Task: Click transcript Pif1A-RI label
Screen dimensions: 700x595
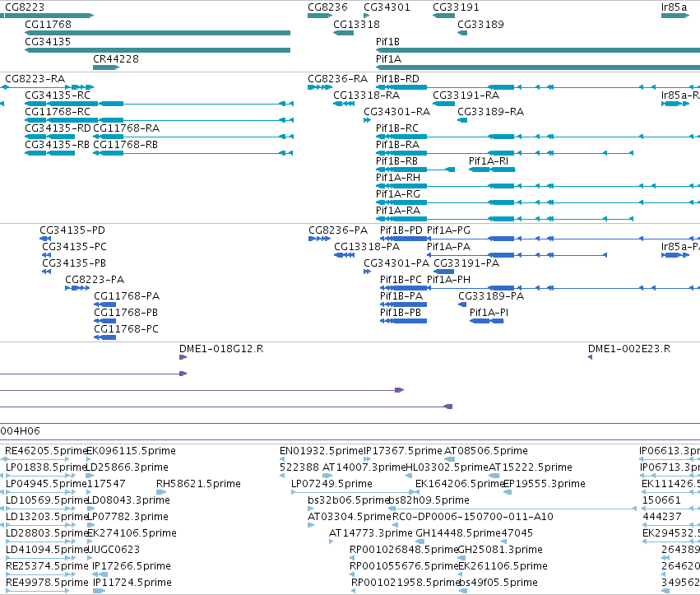Action: click(x=489, y=161)
